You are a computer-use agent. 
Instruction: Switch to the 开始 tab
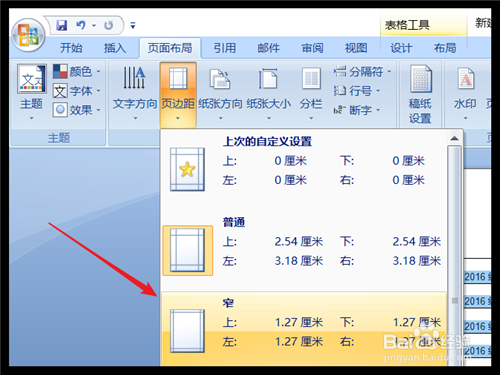[x=71, y=48]
